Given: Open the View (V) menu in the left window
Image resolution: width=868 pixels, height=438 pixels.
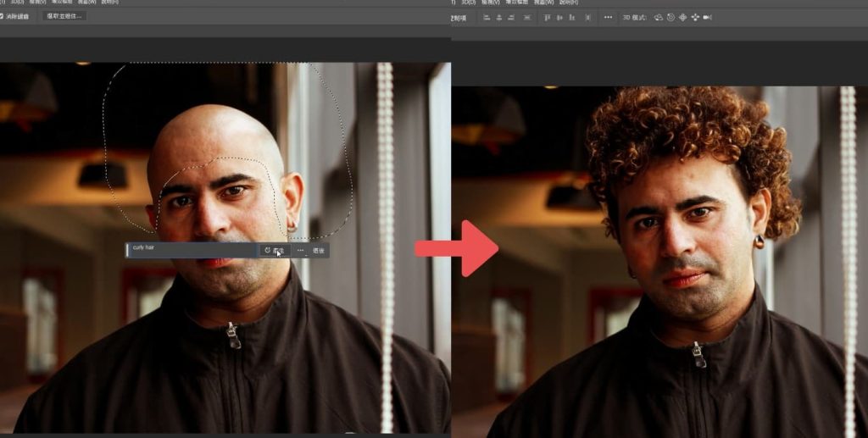Looking at the screenshot, I should [37, 3].
